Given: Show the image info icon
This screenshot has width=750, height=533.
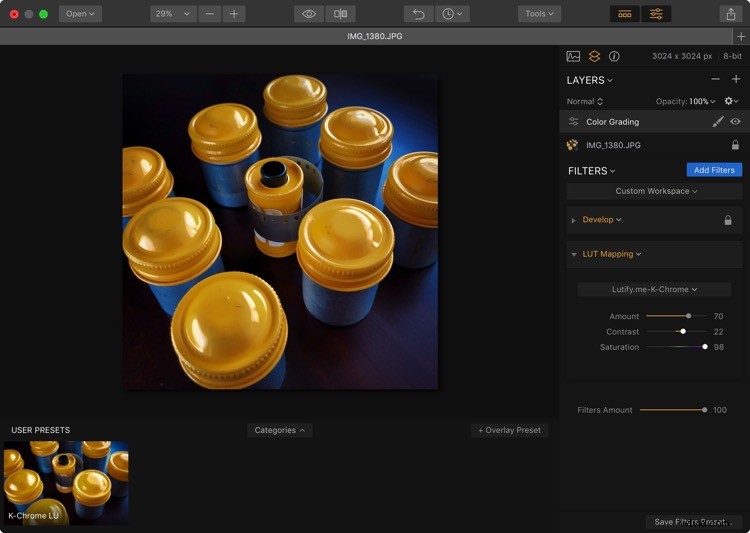Looking at the screenshot, I should (x=614, y=56).
